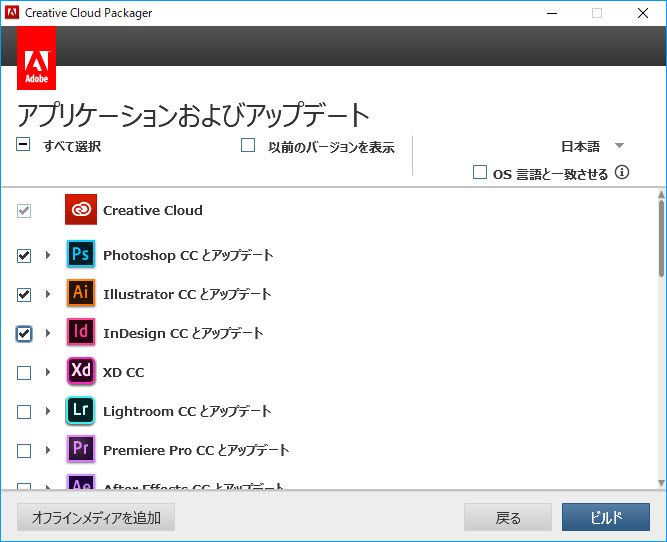This screenshot has height=542, width=667.
Task: Check the Lightroom CC checkbox
Action: (x=24, y=412)
